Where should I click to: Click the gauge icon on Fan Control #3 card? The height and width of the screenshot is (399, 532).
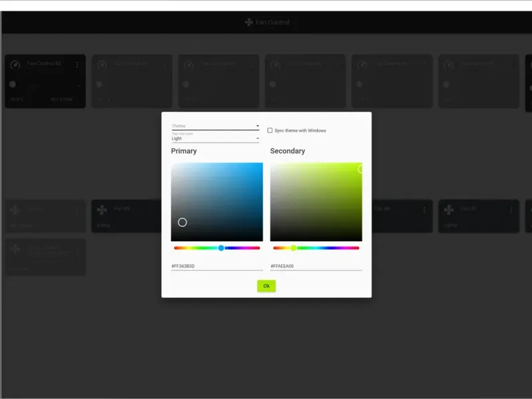pos(102,65)
